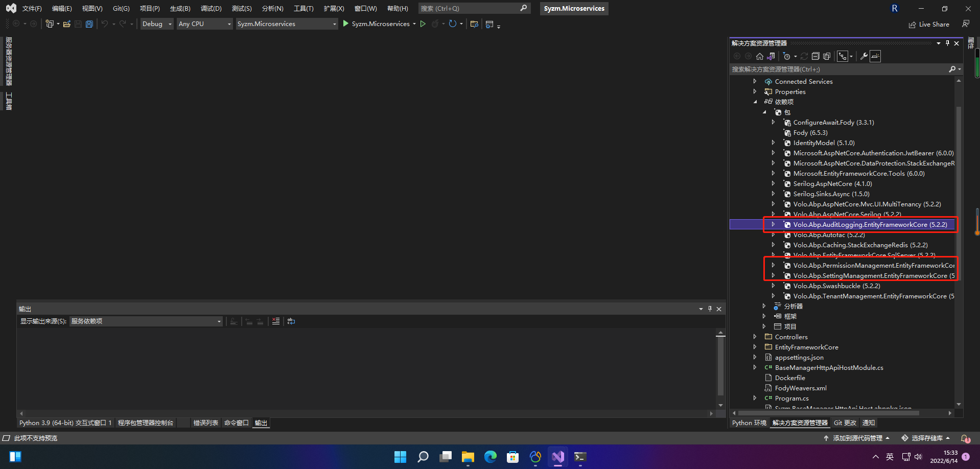980x469 pixels.
Task: Switch to 程序包管理器控制台 tab
Action: point(146,423)
